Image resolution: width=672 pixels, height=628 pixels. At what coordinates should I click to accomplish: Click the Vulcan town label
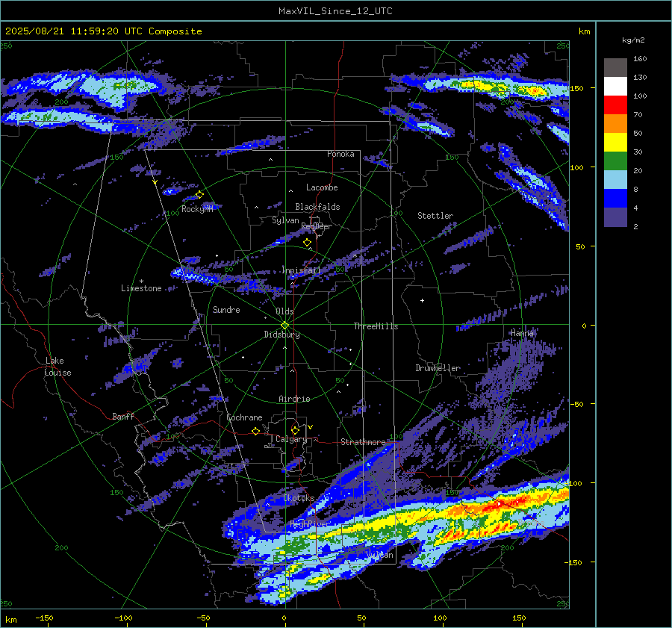pyautogui.click(x=380, y=555)
